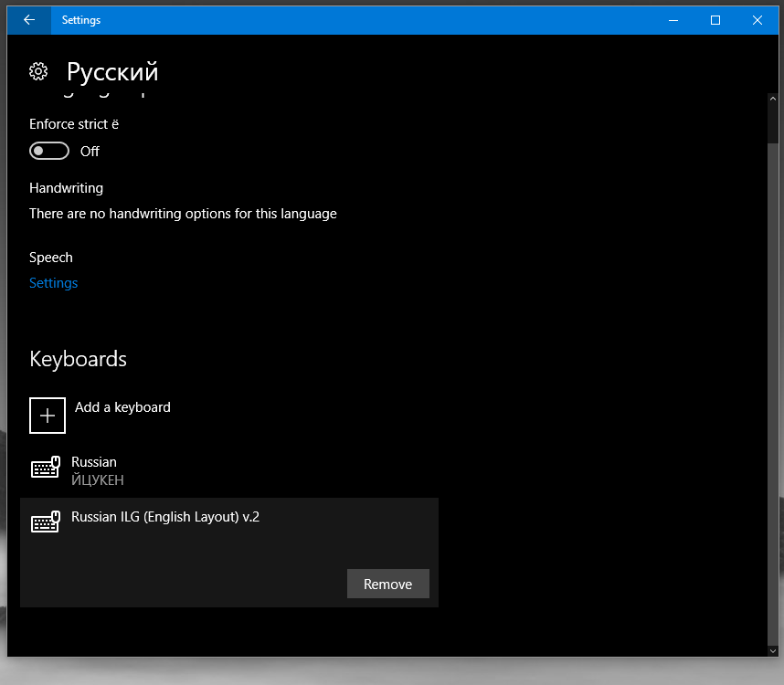
Task: Click the Russian ЙЦУКЕН keyboard icon
Action: click(x=46, y=469)
